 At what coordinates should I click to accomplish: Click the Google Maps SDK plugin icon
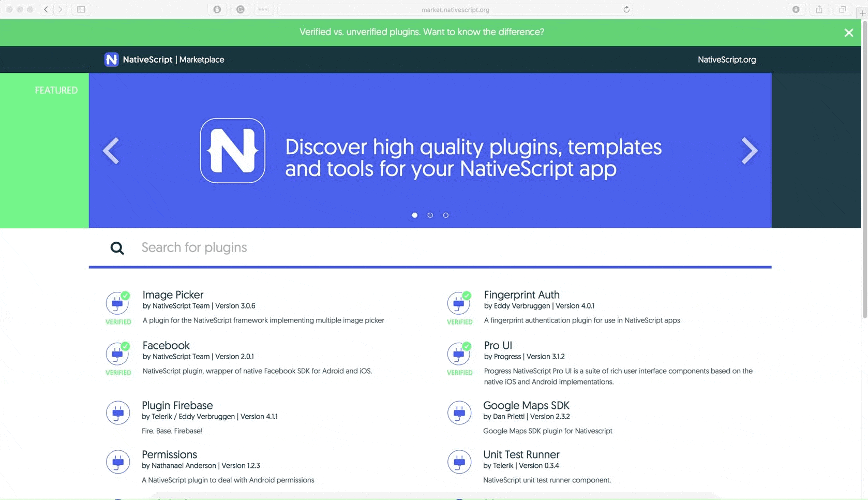459,413
